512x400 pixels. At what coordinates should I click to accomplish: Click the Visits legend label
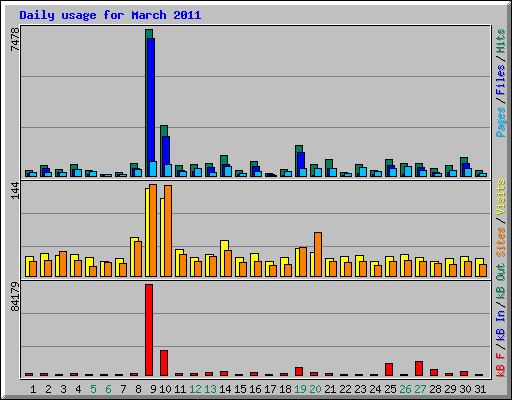(500, 197)
